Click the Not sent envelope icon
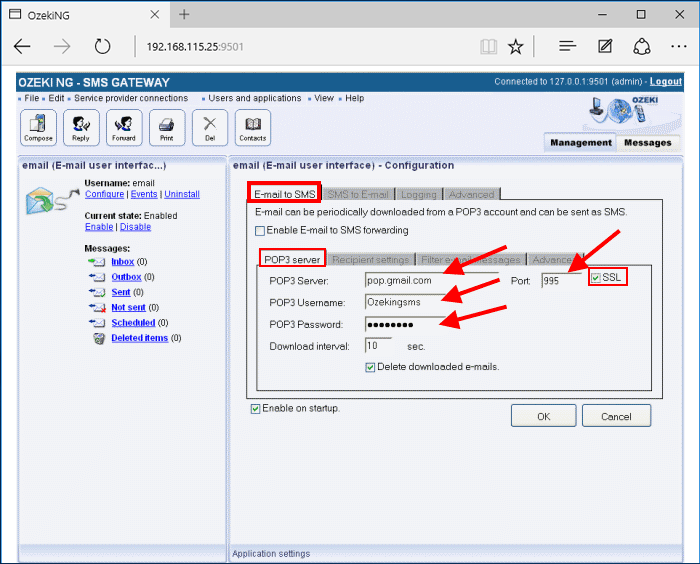This screenshot has width=700, height=564. (97, 307)
